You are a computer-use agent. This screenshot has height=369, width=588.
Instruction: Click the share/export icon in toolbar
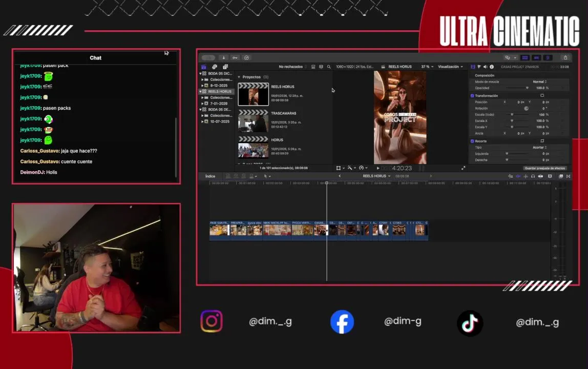[x=565, y=57]
